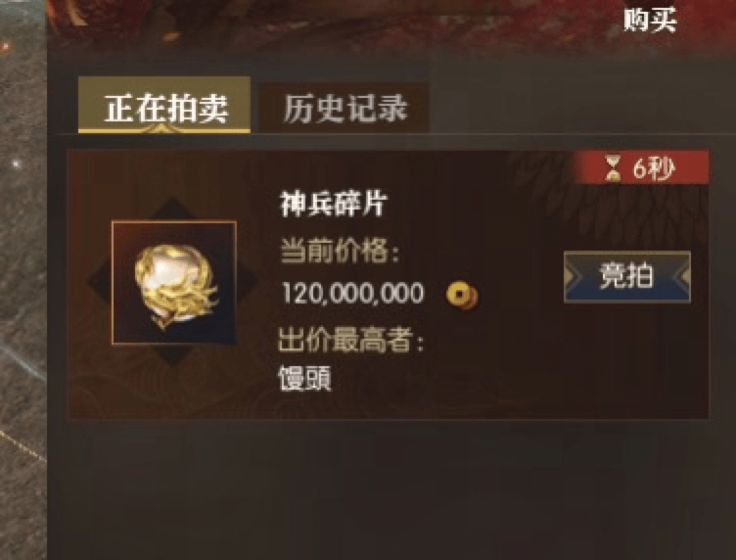
Task: Click the 出价最高者 label
Action: point(350,340)
